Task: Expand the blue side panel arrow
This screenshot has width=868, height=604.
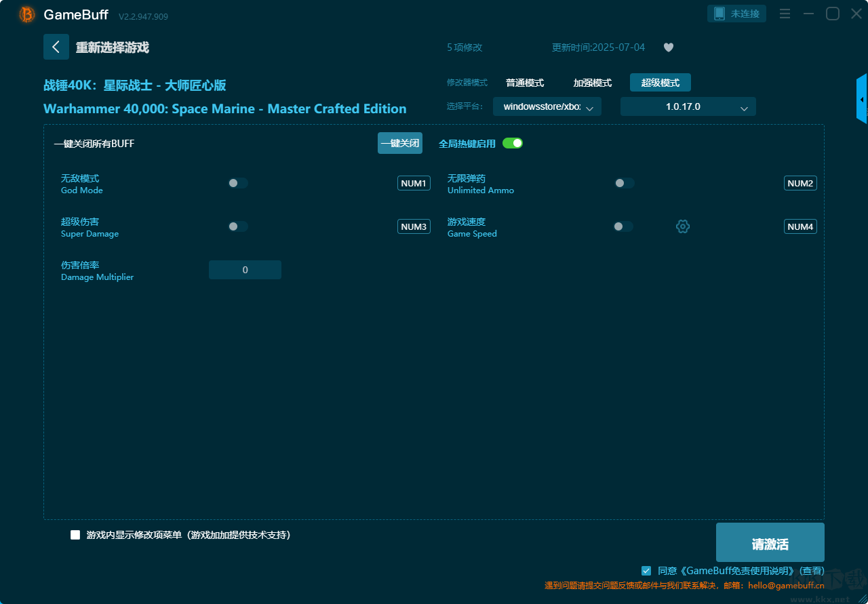Action: 862,99
